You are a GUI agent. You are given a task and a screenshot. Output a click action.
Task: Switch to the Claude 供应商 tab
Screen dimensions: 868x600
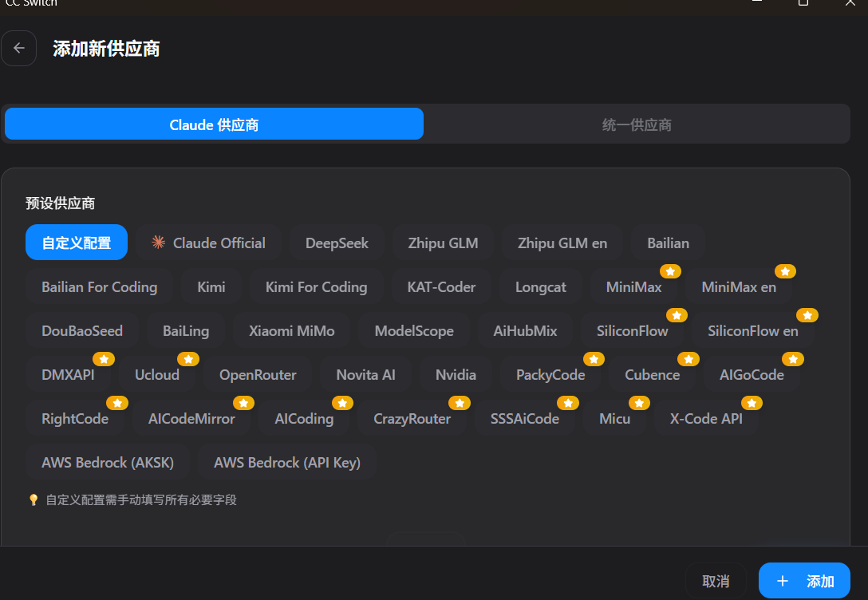pos(214,125)
